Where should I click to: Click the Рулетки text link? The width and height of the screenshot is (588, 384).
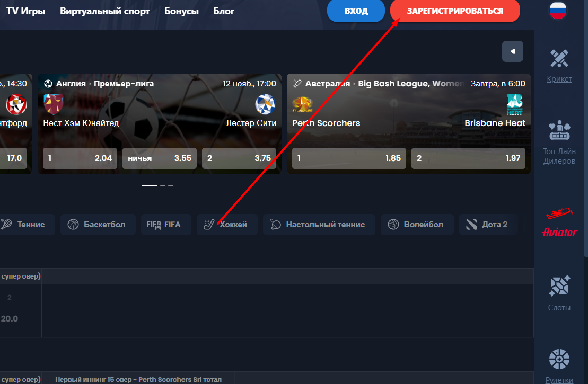(559, 380)
